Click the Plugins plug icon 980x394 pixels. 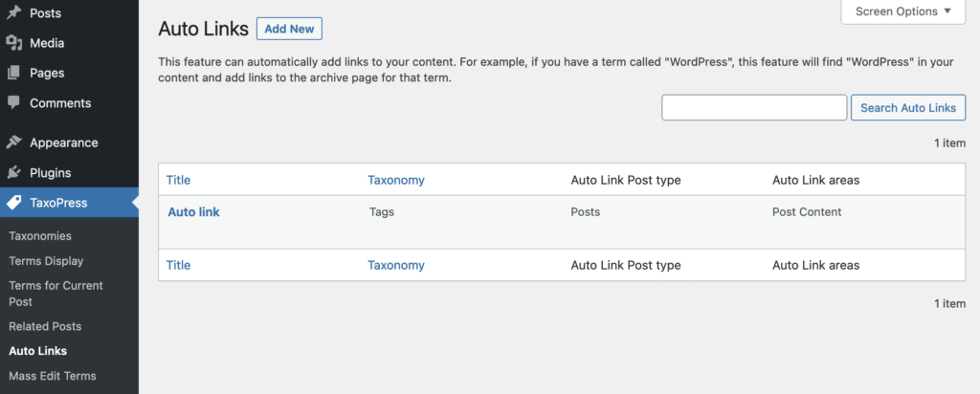click(13, 173)
